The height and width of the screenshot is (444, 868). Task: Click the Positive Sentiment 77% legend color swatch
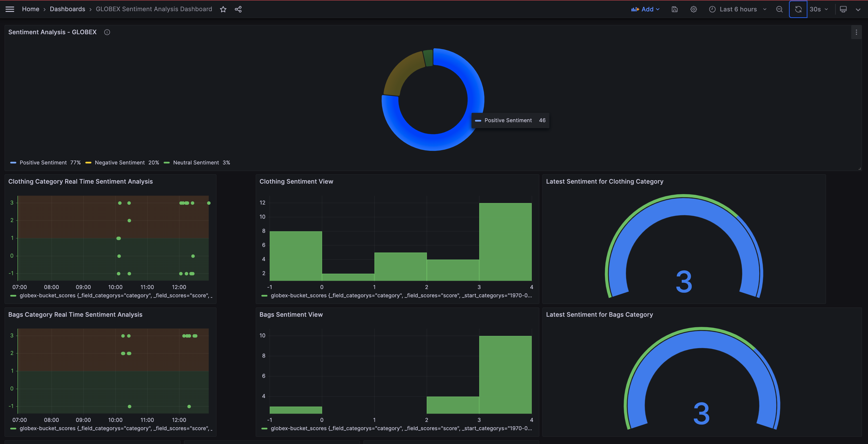(13, 162)
